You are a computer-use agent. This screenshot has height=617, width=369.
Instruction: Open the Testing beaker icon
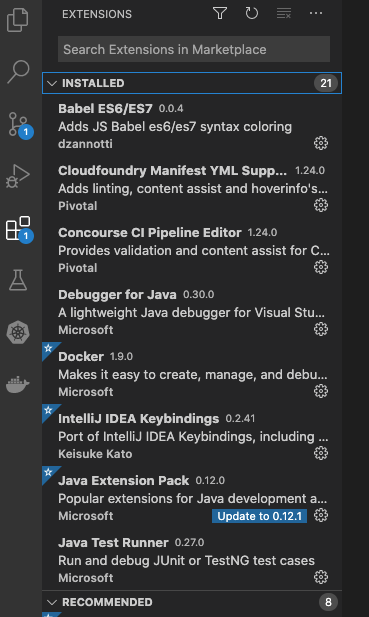pyautogui.click(x=18, y=280)
